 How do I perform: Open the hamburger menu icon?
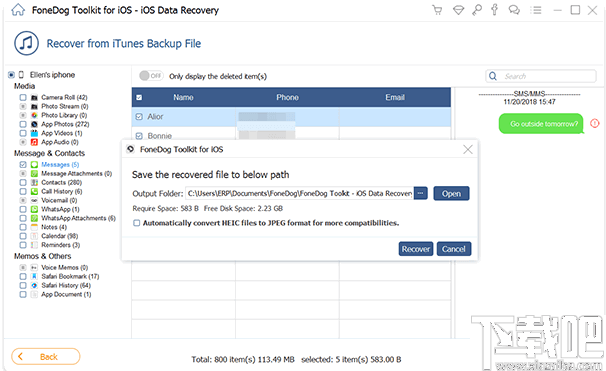click(x=536, y=10)
